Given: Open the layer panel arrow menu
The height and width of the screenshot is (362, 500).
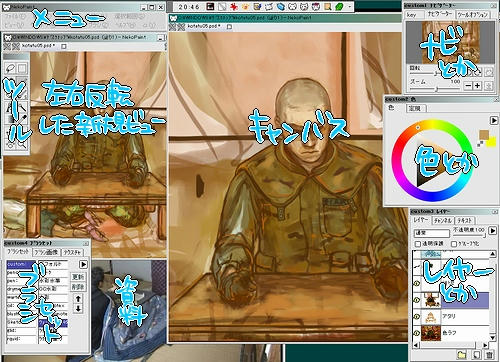Looking at the screenshot, I should pyautogui.click(x=493, y=230).
